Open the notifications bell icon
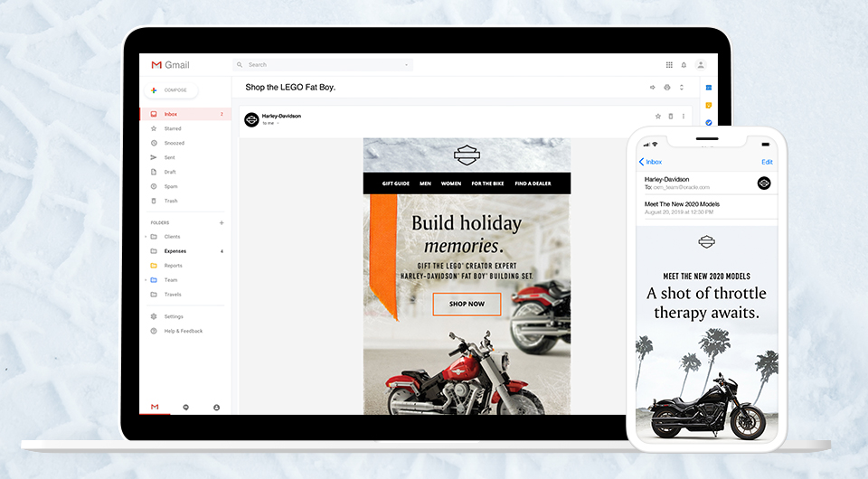 coord(684,65)
